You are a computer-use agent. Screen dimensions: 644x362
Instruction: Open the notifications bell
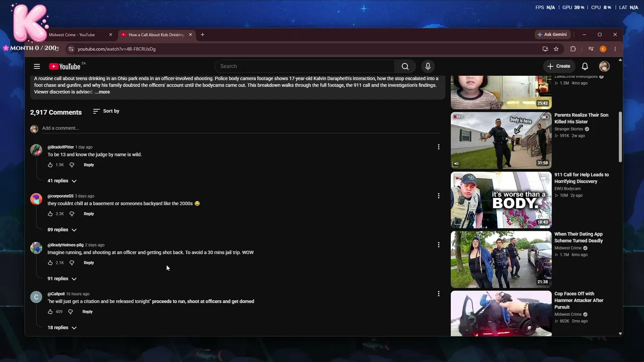point(585,66)
